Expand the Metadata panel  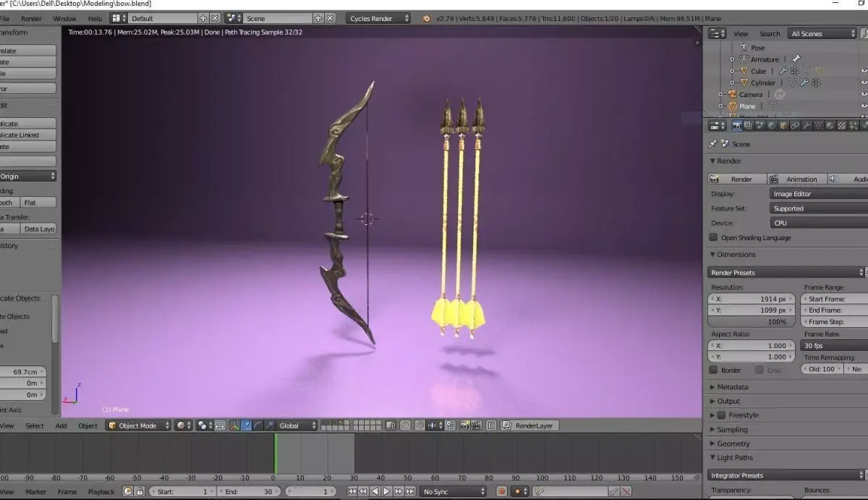click(733, 387)
